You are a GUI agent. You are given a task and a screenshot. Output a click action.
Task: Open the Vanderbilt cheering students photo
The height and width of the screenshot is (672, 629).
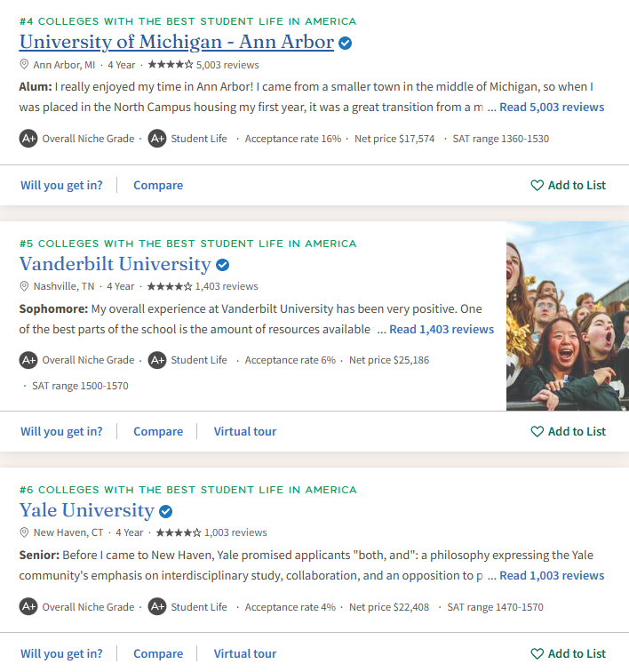pos(568,316)
